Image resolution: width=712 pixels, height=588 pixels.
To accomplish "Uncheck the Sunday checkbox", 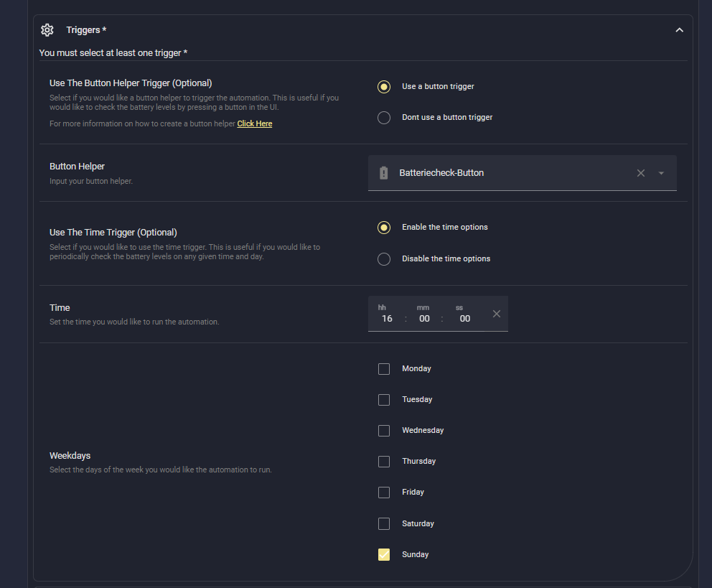I will click(384, 554).
